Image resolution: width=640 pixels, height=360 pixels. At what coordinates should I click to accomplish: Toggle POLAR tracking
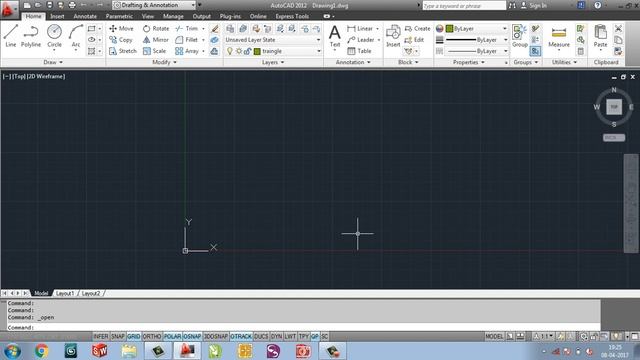172,336
